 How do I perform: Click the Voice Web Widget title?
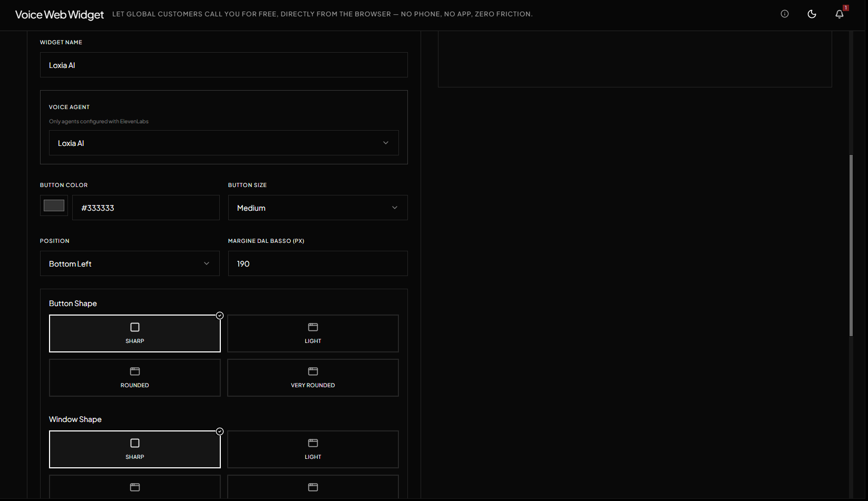point(60,15)
